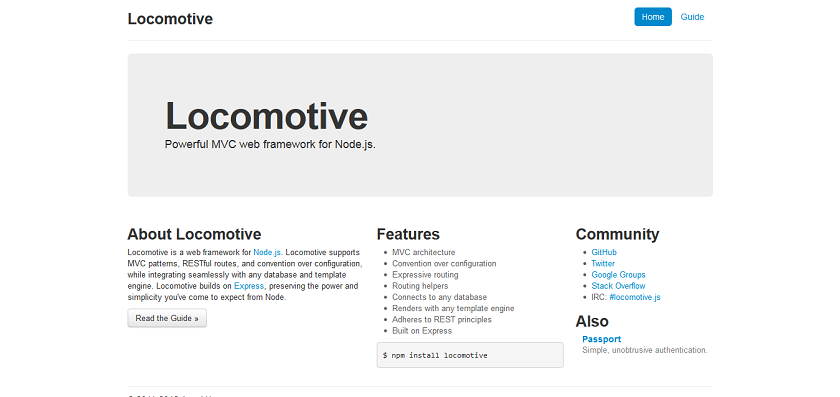Click the Features section heading
840x397 pixels.
click(408, 234)
